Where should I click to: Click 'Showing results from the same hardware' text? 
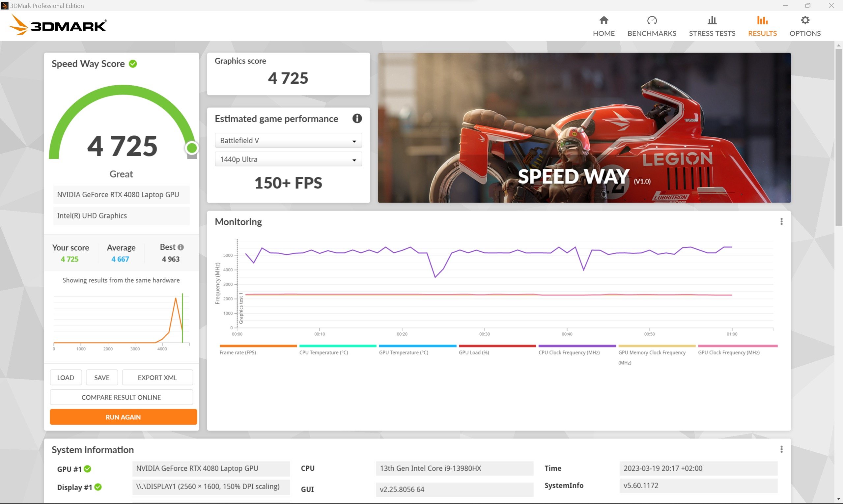[x=121, y=280]
